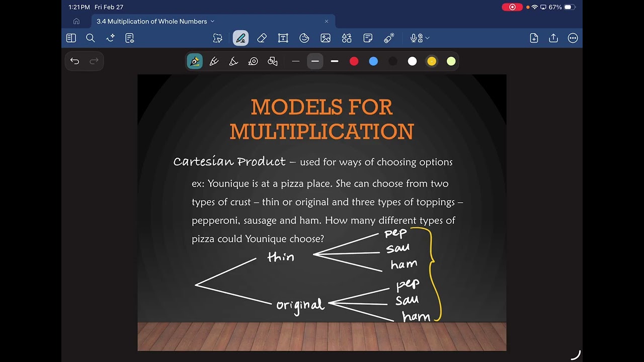Pick the yellow ink color

tap(432, 61)
